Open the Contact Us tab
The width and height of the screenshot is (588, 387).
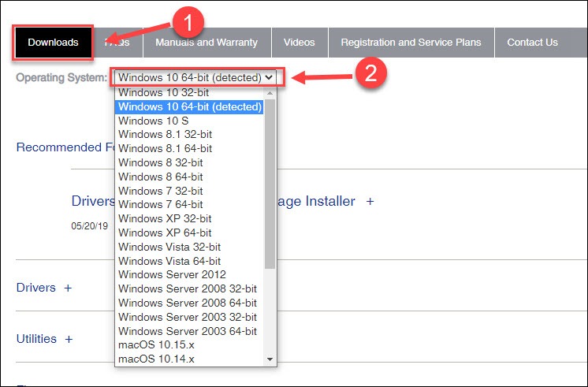click(x=533, y=43)
